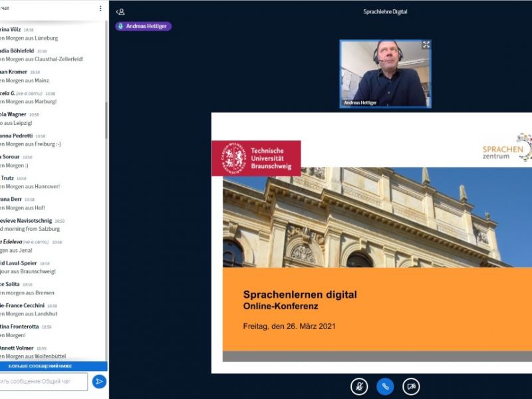Viewport: 532px width, 399px height.
Task: Expand the webcam video to fullscreen
Action: [426, 45]
